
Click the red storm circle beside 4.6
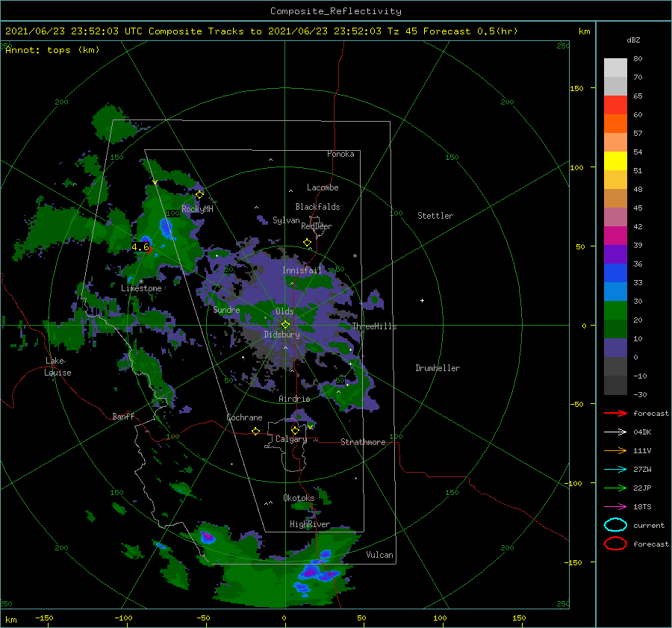click(149, 249)
